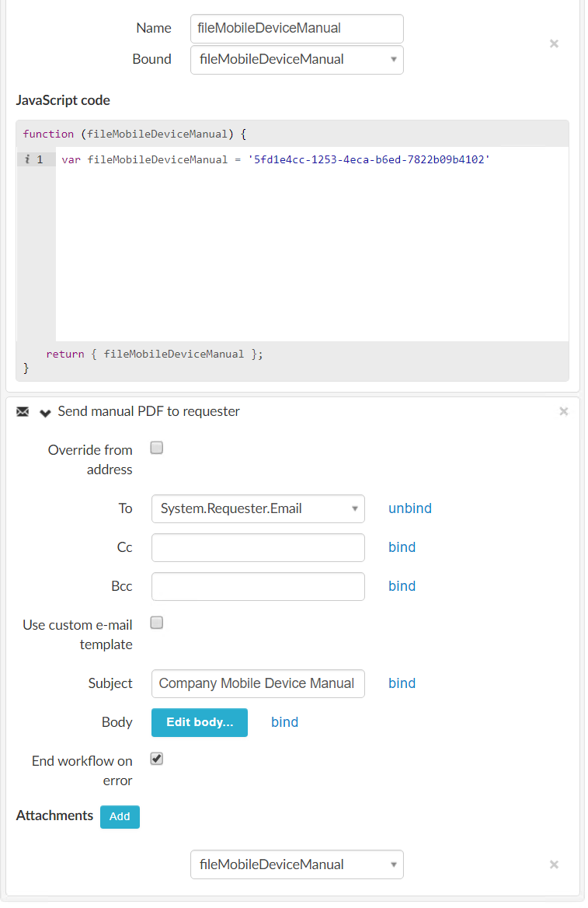The width and height of the screenshot is (588, 908).
Task: Click bind next to Edit body button
Action: pos(284,722)
